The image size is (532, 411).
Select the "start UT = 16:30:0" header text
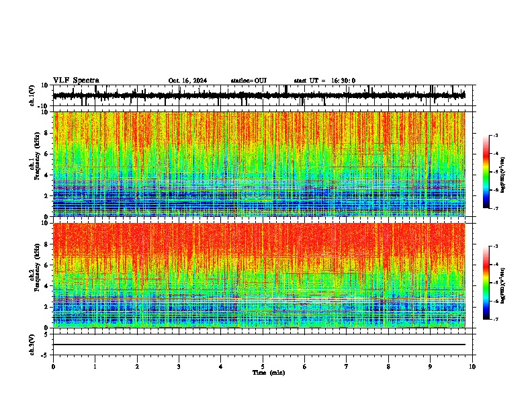click(x=324, y=81)
